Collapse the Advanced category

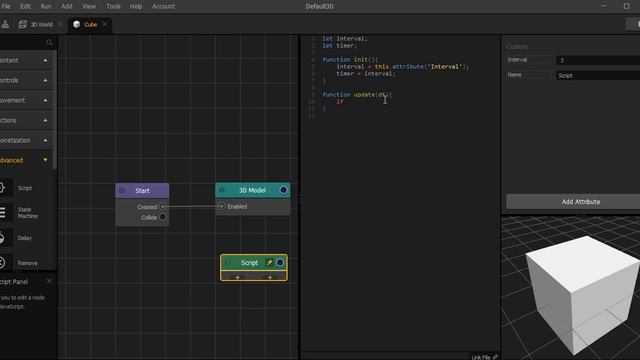[26, 160]
